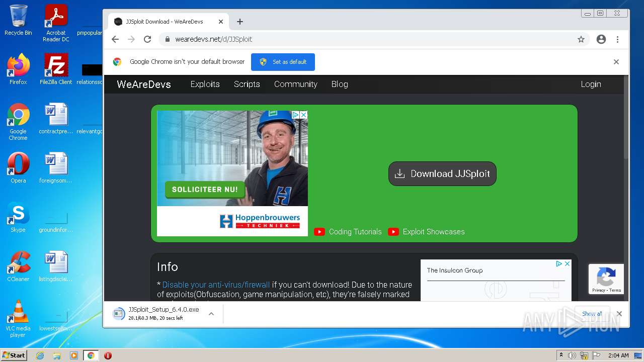This screenshot has height=362, width=644.
Task: Open a new tab with the plus button
Action: click(240, 22)
